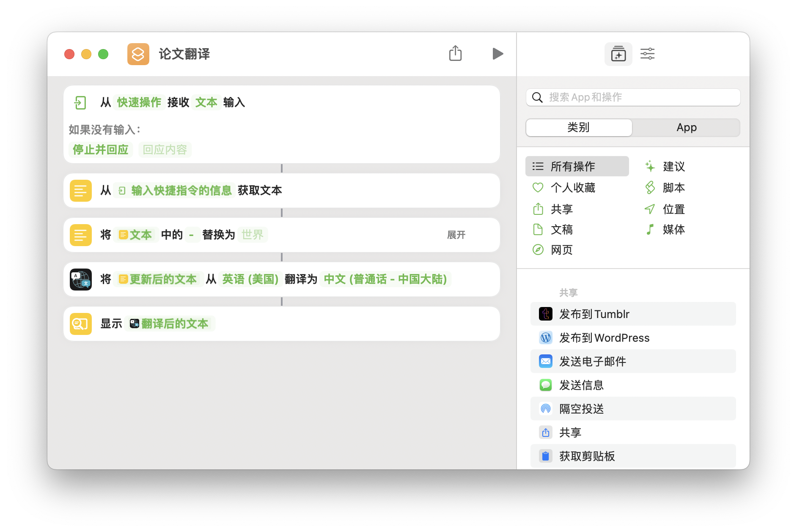Run the shortcut with play button

pos(498,54)
